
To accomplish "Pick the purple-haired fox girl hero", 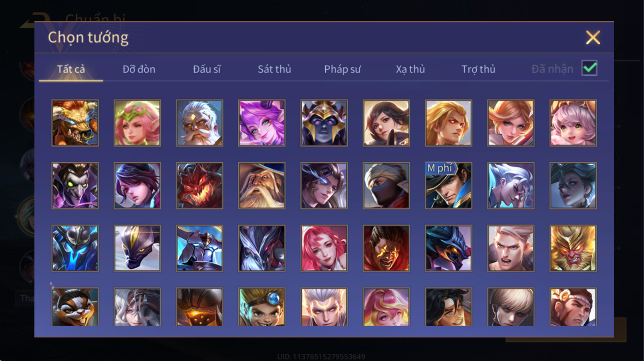I will [x=262, y=123].
